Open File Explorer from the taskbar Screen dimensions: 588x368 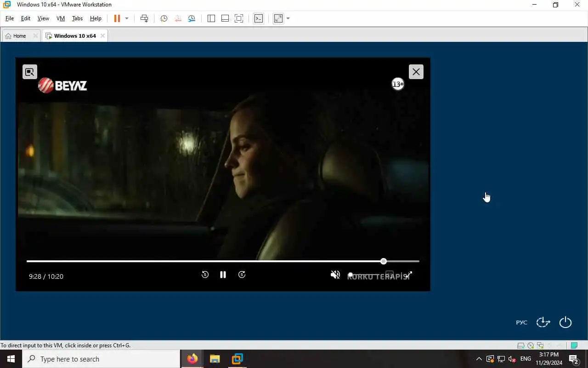click(215, 359)
